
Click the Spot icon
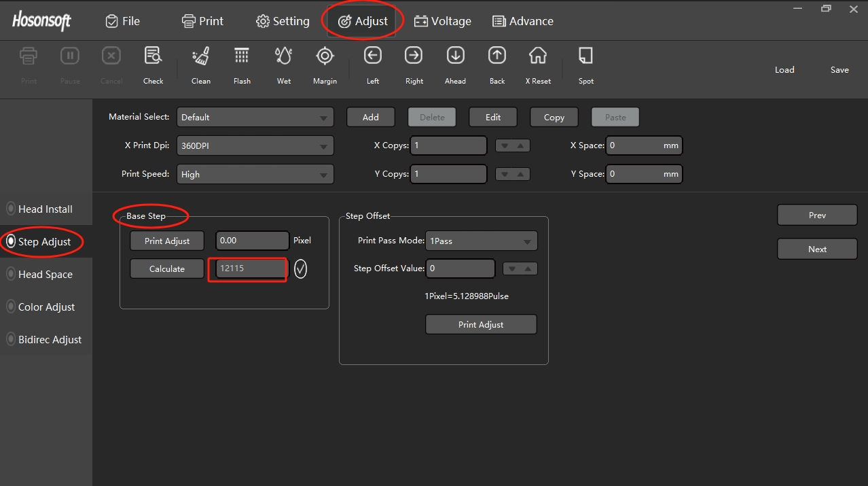585,56
